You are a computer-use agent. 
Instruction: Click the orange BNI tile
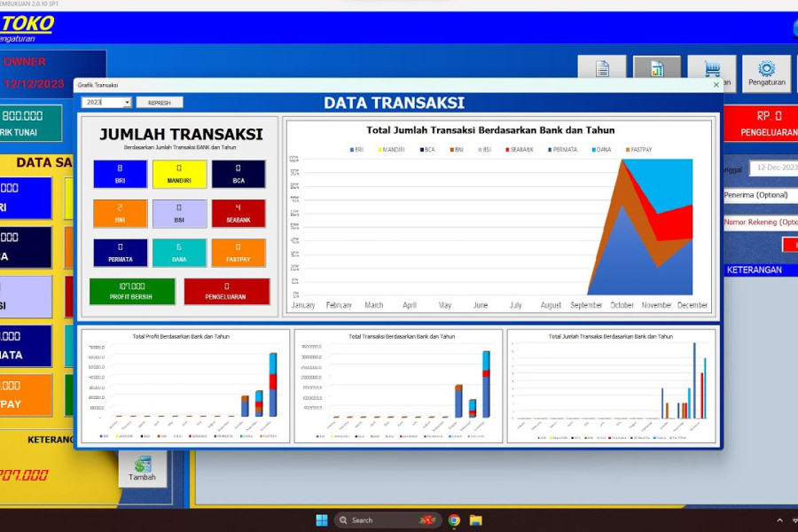[120, 214]
